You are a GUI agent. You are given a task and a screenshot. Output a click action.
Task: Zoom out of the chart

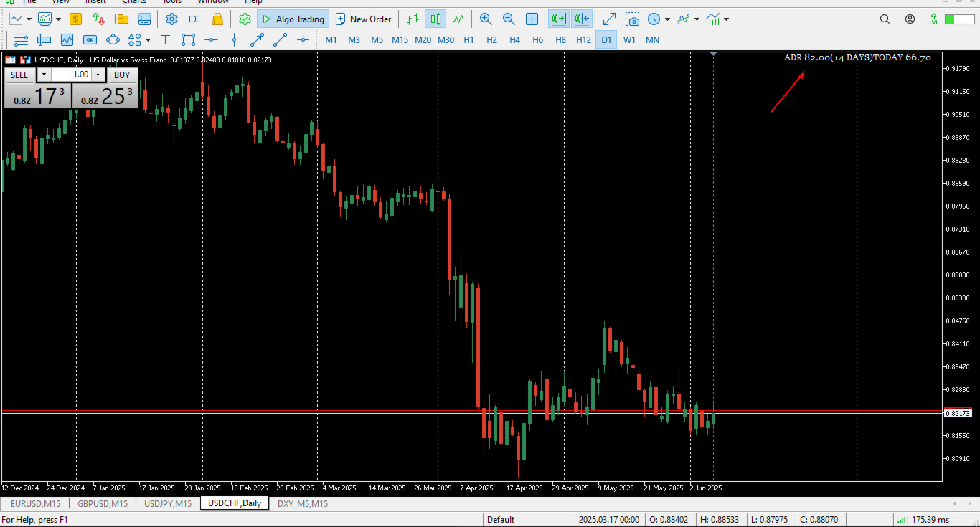[509, 19]
